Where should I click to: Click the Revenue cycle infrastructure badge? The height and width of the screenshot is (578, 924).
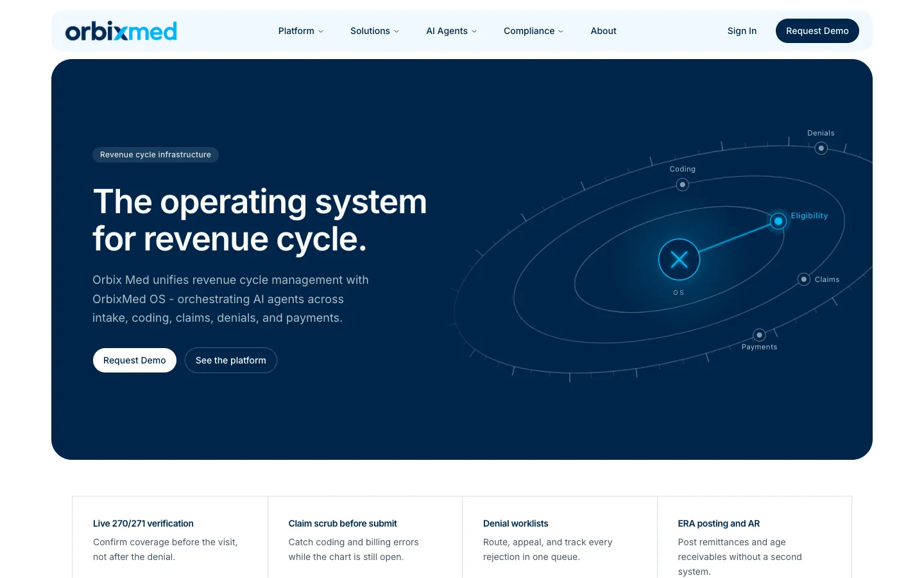[155, 155]
